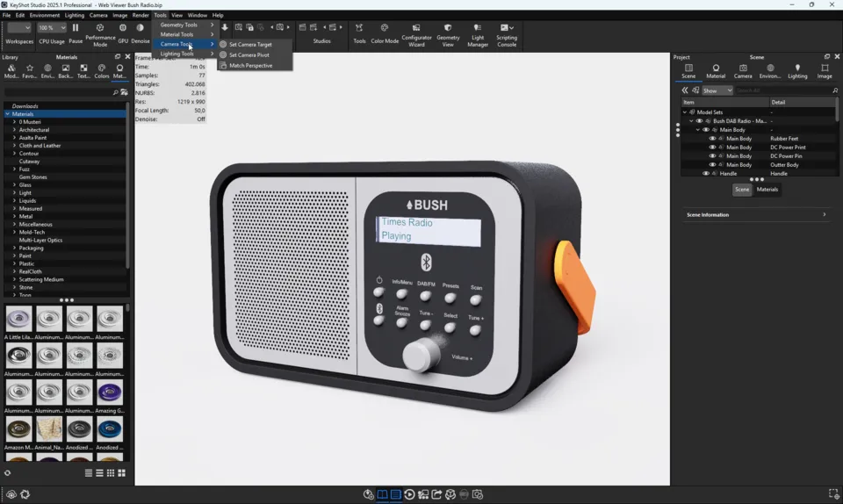Collapse the Model Sets tree node
Image resolution: width=843 pixels, height=504 pixels.
coord(685,112)
